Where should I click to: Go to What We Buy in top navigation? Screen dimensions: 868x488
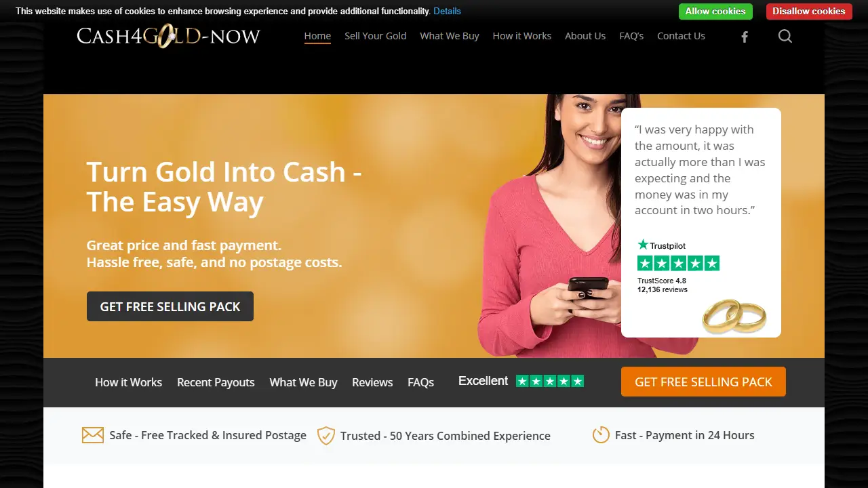450,36
